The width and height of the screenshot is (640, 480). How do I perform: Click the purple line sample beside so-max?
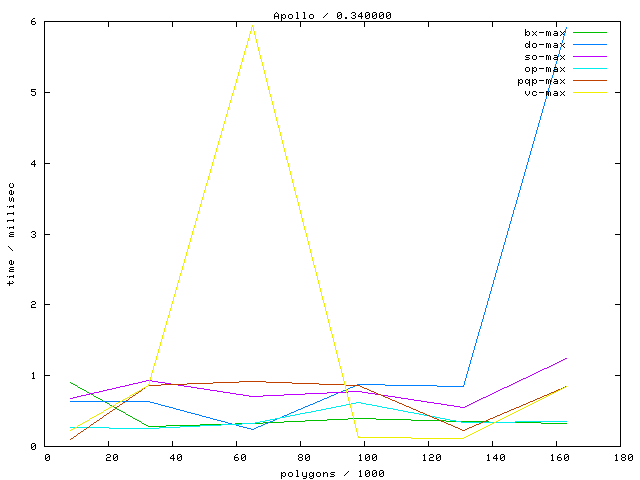[590, 57]
